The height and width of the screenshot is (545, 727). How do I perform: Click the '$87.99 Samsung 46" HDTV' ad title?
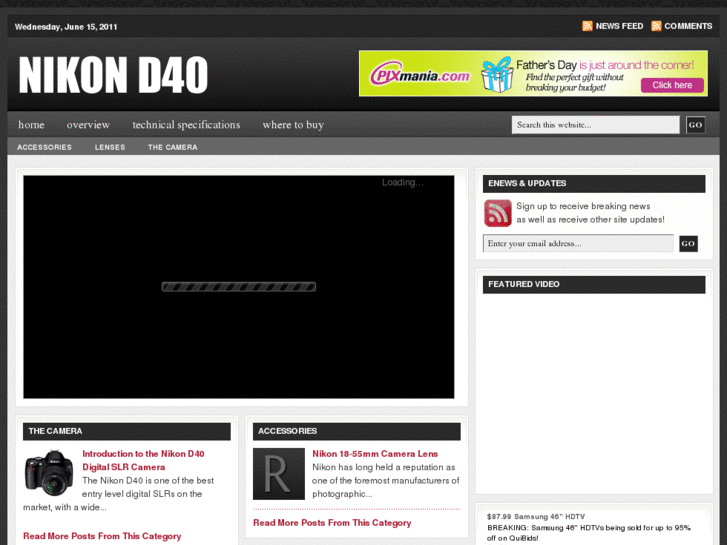click(536, 517)
